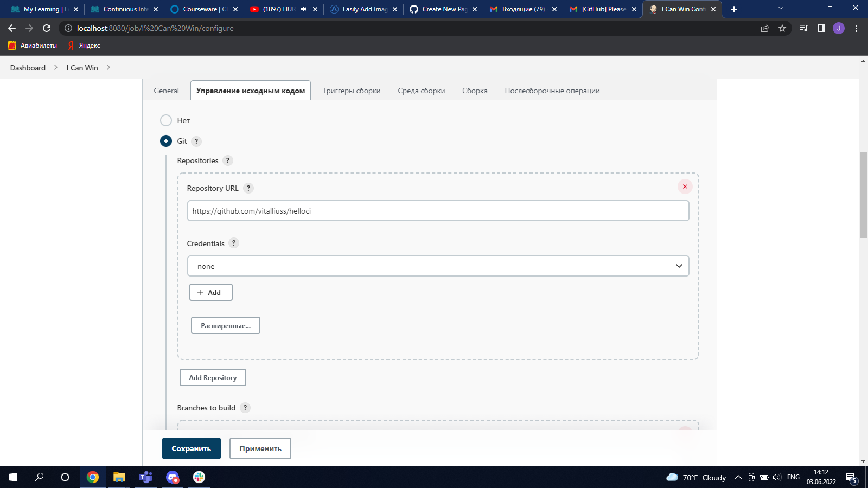Screen dimensions: 868x488
Task: Open browser side panel icon
Action: [x=821, y=28]
